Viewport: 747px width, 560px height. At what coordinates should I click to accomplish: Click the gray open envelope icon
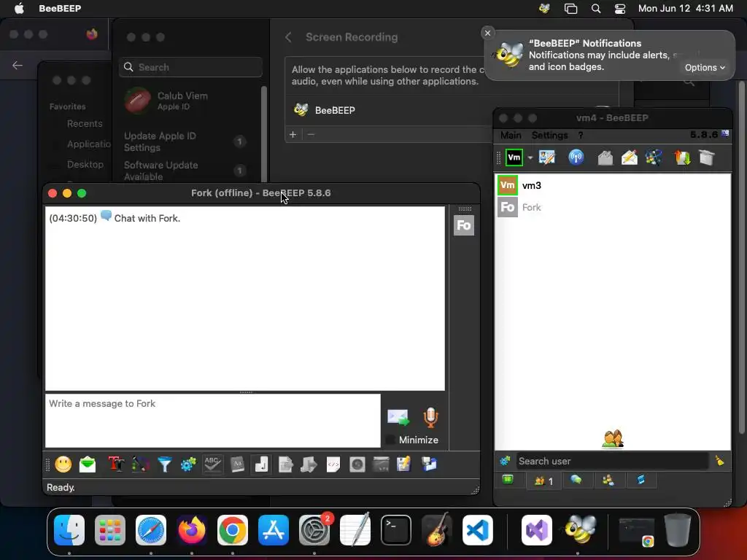click(x=605, y=157)
